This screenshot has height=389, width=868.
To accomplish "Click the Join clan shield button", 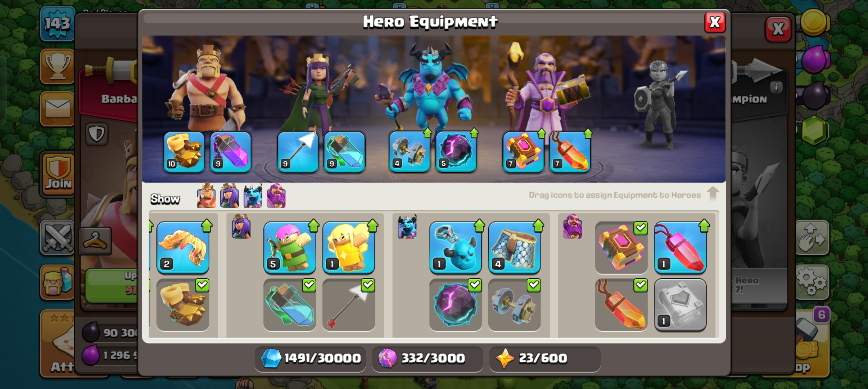I will (58, 174).
